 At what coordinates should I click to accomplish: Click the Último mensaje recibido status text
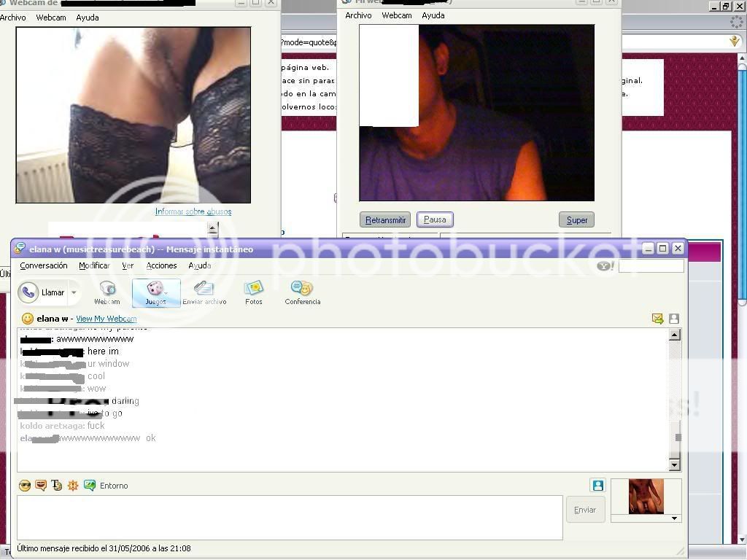point(104,548)
